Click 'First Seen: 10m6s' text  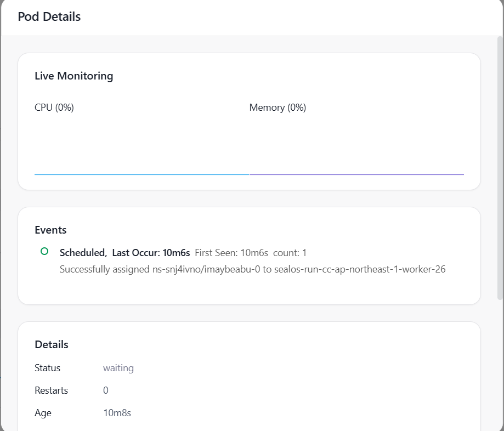point(231,253)
